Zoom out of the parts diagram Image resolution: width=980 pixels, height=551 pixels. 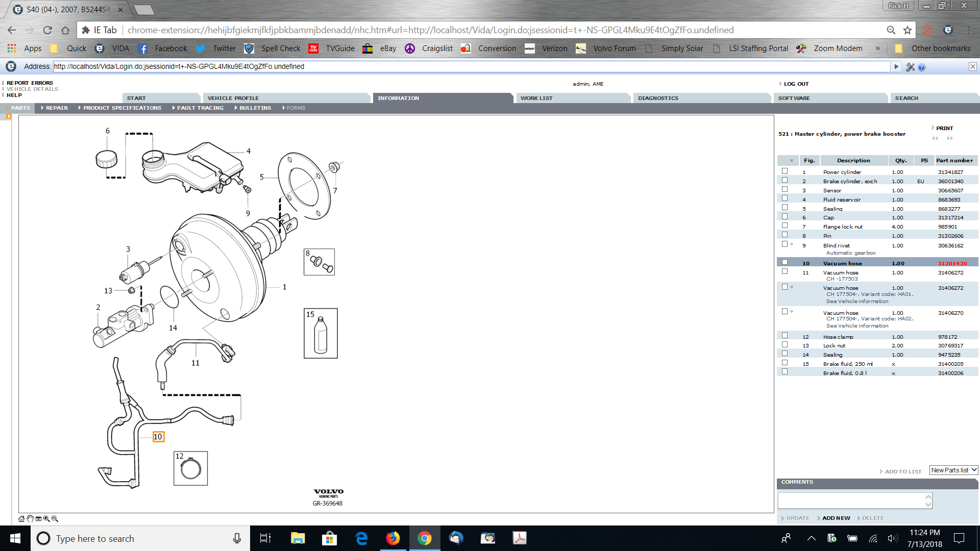tap(55, 519)
